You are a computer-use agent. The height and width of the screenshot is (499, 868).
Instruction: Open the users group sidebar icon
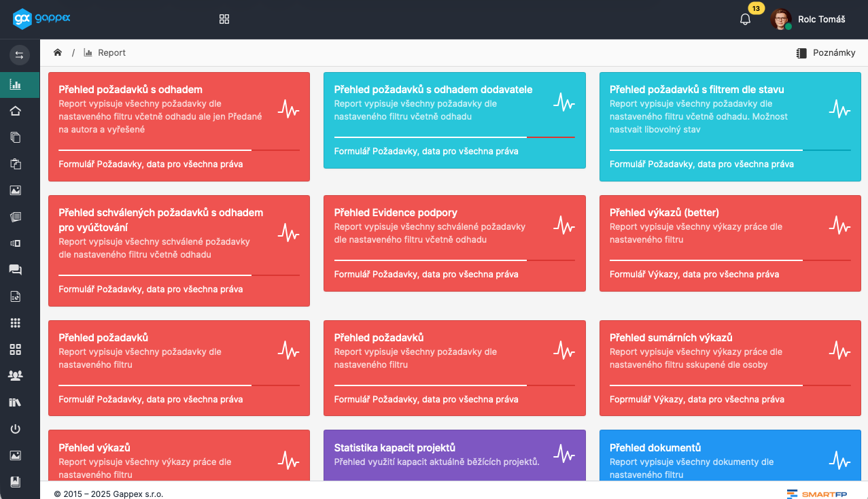tap(16, 376)
